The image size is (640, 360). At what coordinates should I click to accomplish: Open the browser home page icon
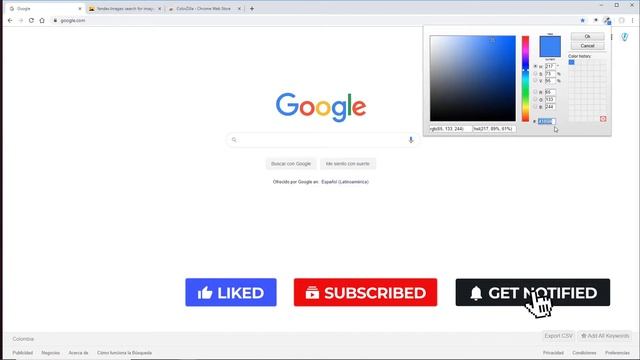point(42,20)
